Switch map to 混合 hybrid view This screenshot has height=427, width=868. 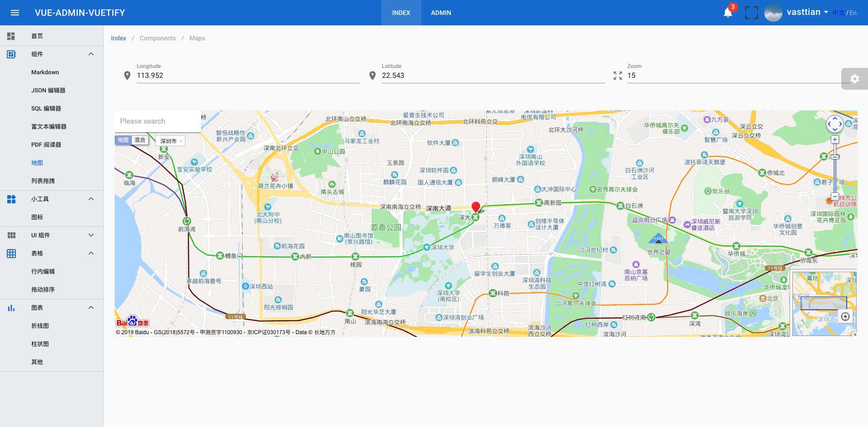[140, 140]
